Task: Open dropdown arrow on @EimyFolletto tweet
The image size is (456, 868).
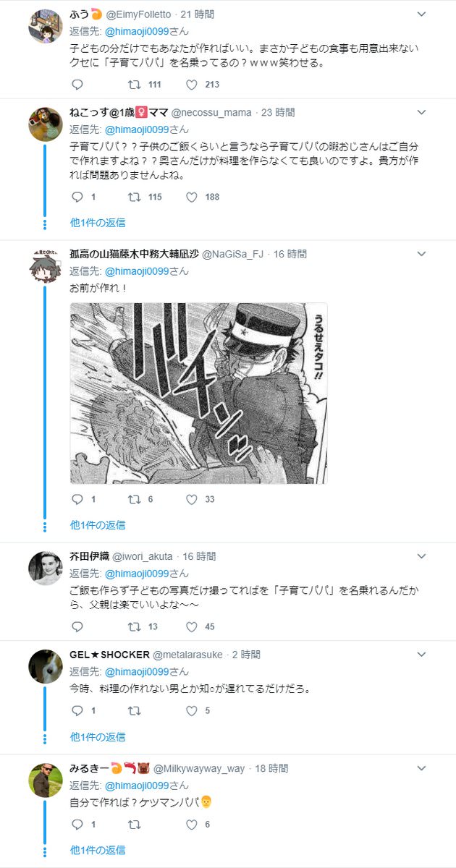Action: pyautogui.click(x=422, y=14)
